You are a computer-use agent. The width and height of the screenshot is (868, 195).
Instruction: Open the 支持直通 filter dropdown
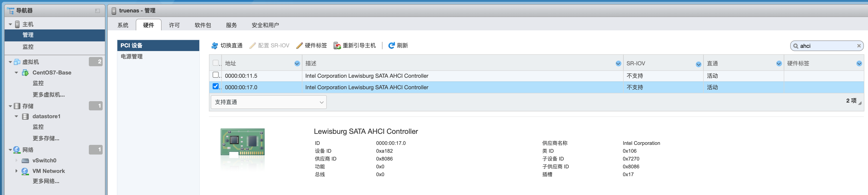point(269,102)
